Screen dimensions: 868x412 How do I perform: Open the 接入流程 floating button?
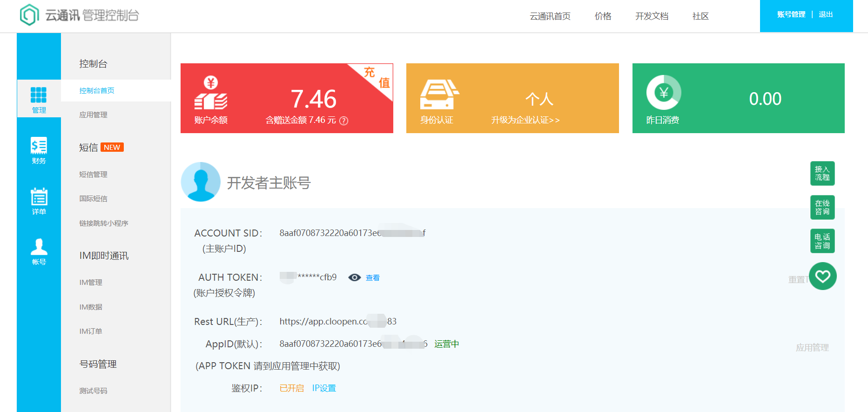(822, 174)
